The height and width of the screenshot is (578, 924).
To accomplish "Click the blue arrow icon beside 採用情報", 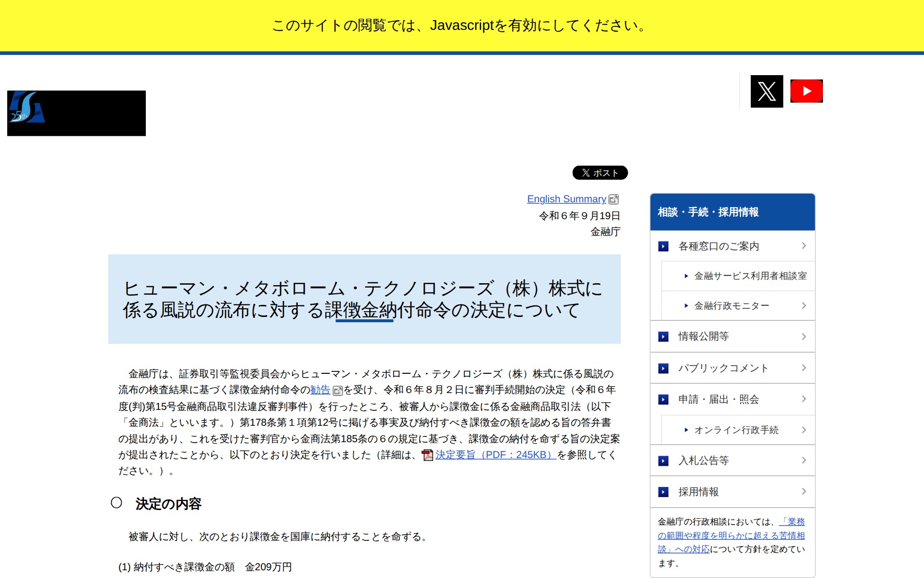I will (665, 492).
